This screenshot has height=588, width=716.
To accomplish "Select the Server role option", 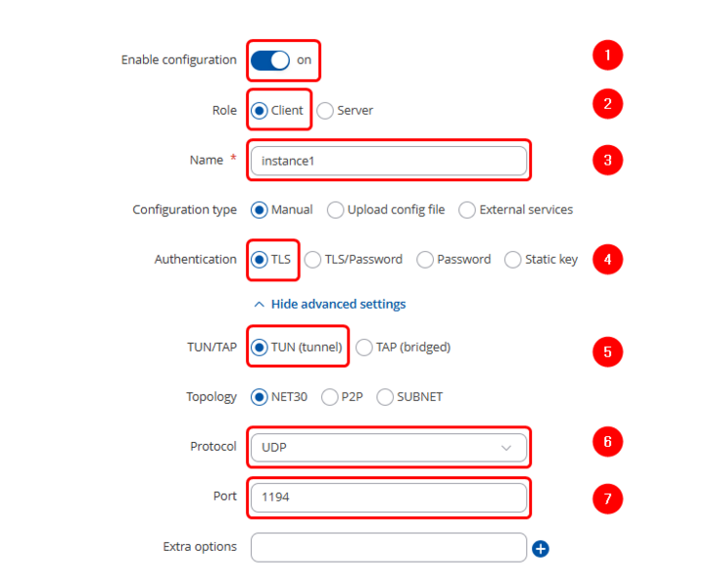I will click(x=325, y=111).
